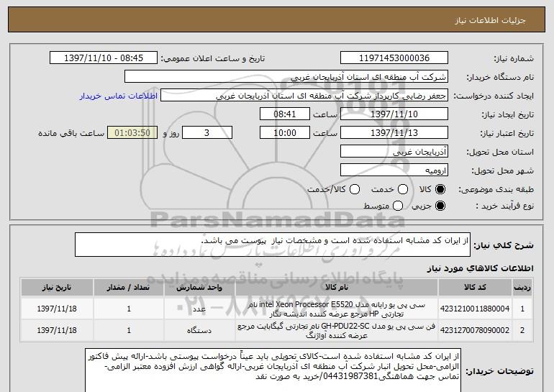The height and width of the screenshot is (392, 554).
Task: Click the GH-PDU22-SC CPU fan item name
Action: click(x=337, y=331)
